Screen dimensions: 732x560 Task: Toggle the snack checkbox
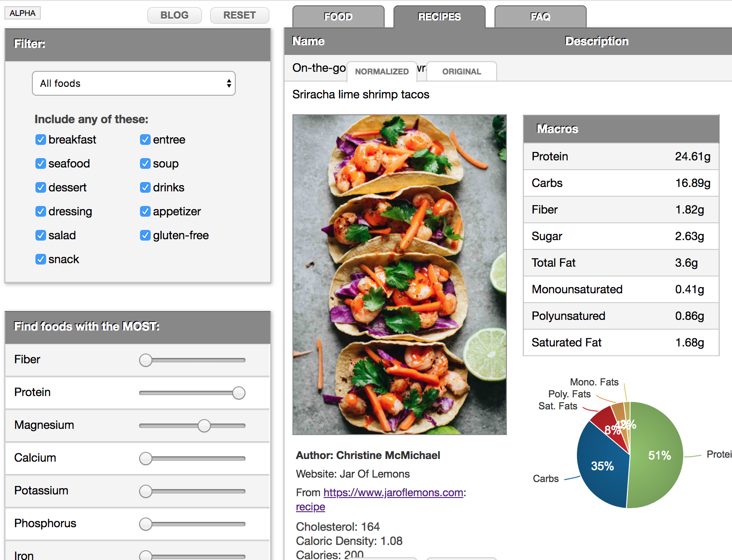(x=41, y=259)
